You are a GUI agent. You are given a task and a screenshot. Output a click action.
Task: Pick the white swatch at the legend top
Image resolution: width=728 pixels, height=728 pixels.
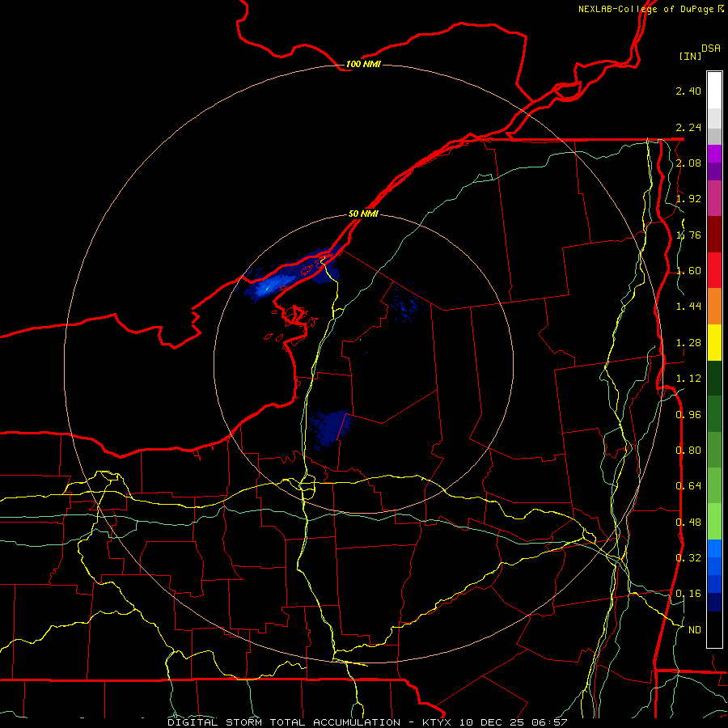click(x=714, y=90)
